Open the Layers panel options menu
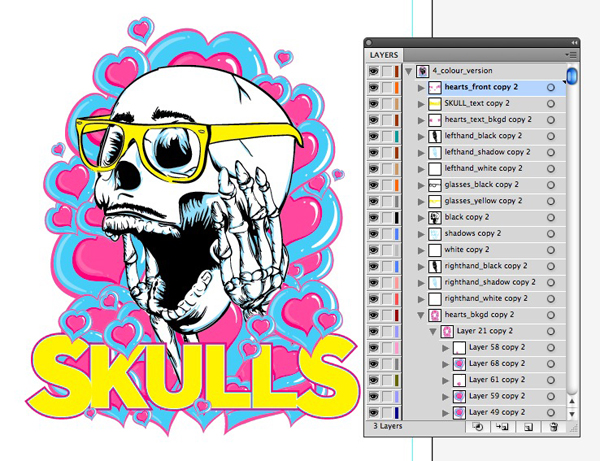The image size is (600, 461). 571,55
